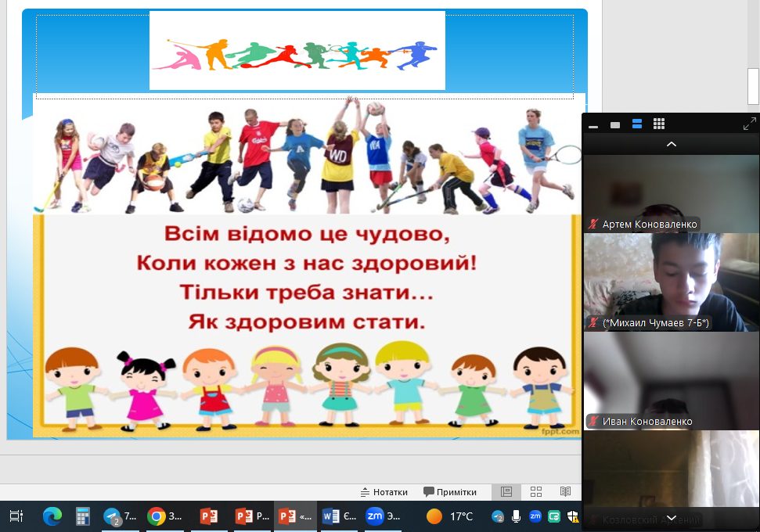This screenshot has height=532, width=760.
Task: Click the microphone icon in the system tray
Action: [517, 516]
